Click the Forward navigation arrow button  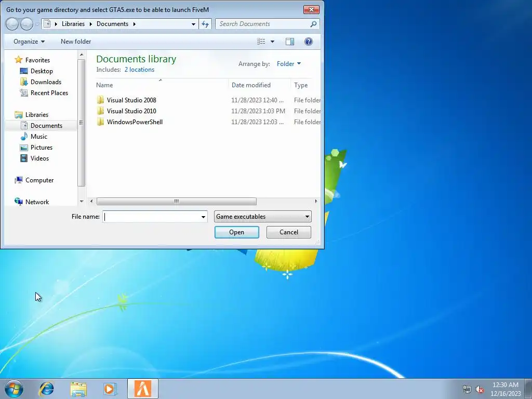(26, 24)
